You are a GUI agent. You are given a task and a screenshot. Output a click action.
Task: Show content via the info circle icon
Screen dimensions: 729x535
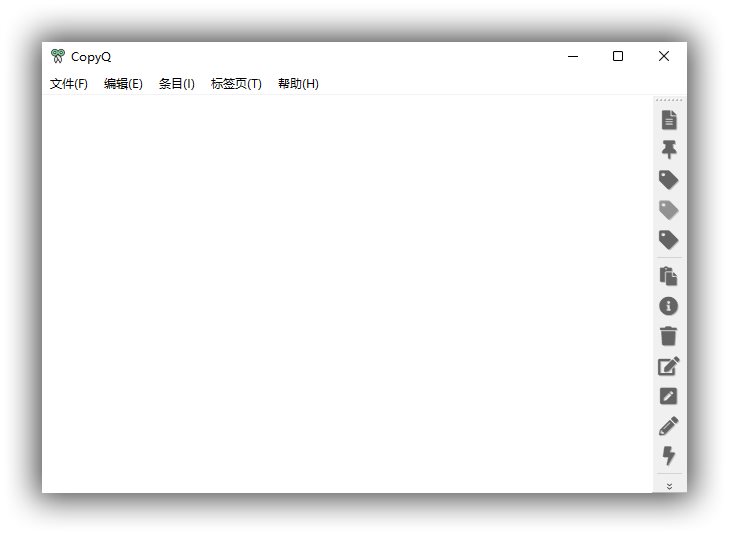(669, 306)
